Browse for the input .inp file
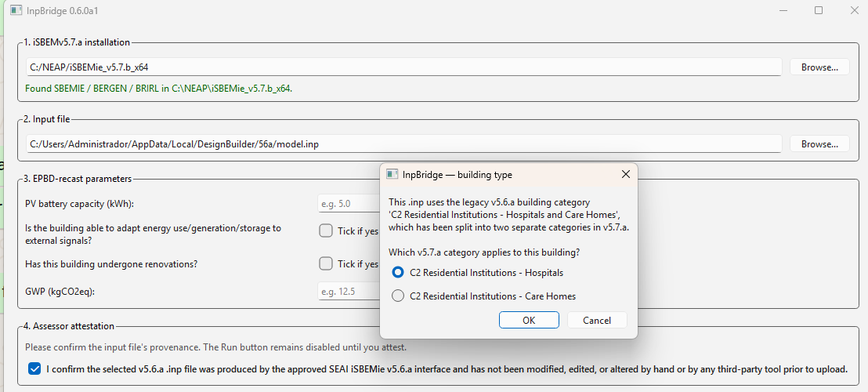This screenshot has height=392, width=868. [x=819, y=144]
